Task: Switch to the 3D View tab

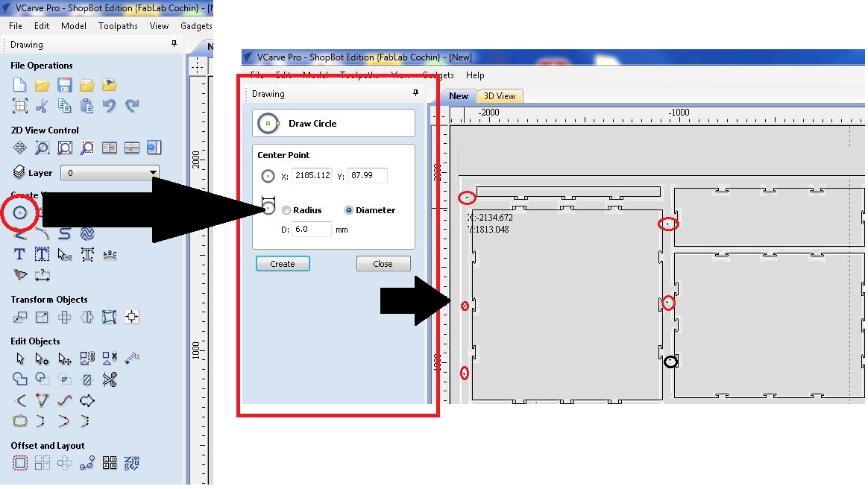Action: tap(500, 96)
